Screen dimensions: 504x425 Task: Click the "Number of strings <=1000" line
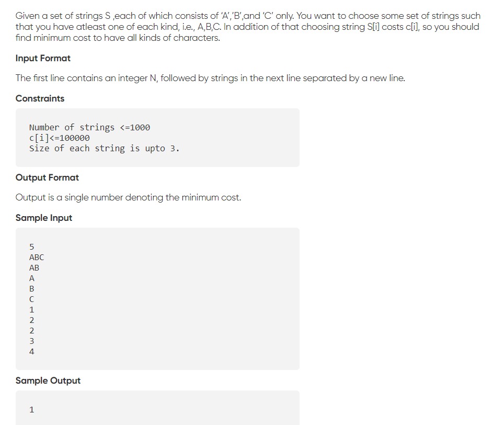point(89,127)
